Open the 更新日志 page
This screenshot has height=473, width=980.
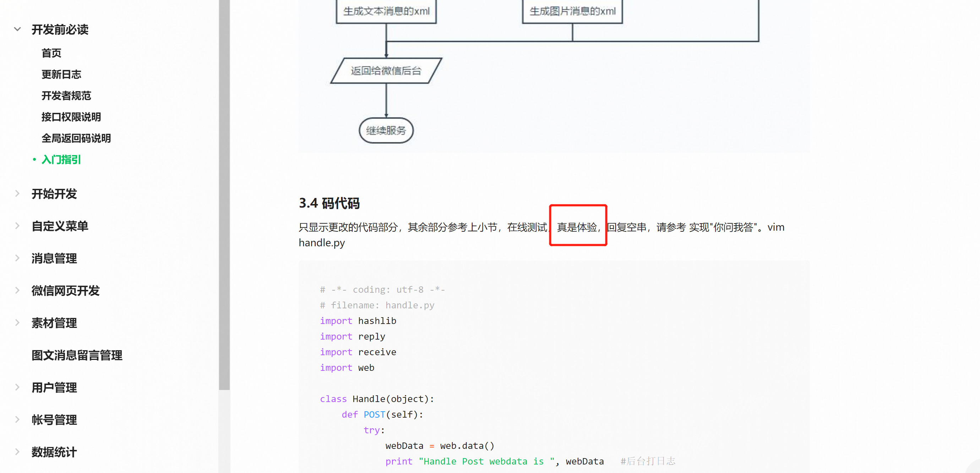pos(61,75)
